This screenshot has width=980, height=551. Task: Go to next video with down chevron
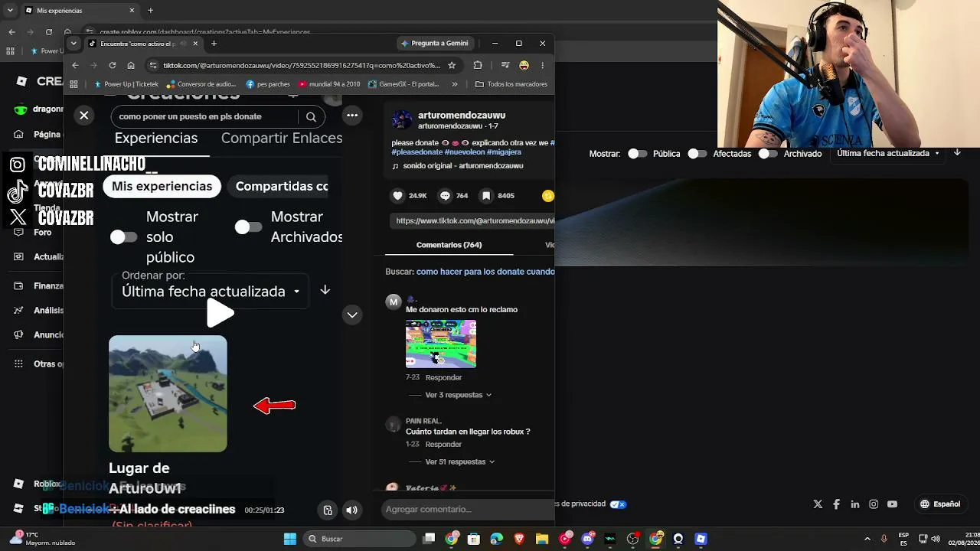point(352,315)
